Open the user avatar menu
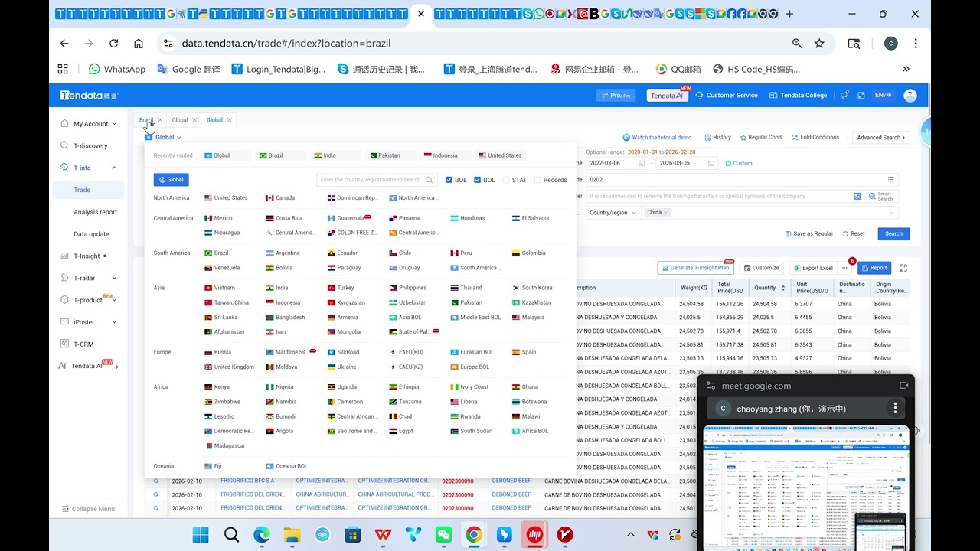 point(910,96)
